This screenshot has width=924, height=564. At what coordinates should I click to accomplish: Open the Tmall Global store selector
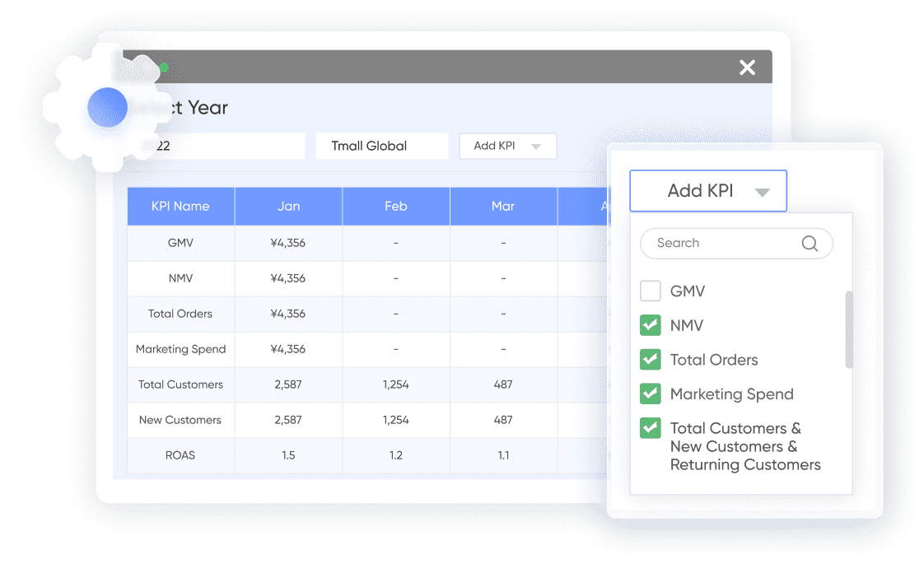[x=381, y=146]
